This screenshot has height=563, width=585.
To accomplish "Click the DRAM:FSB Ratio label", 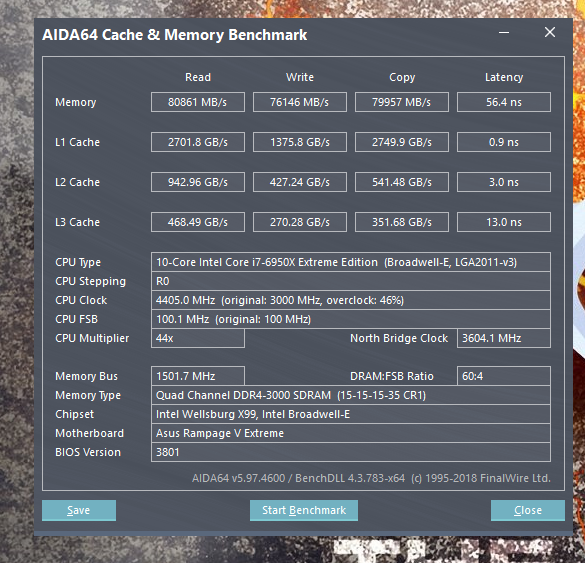I will (x=392, y=376).
